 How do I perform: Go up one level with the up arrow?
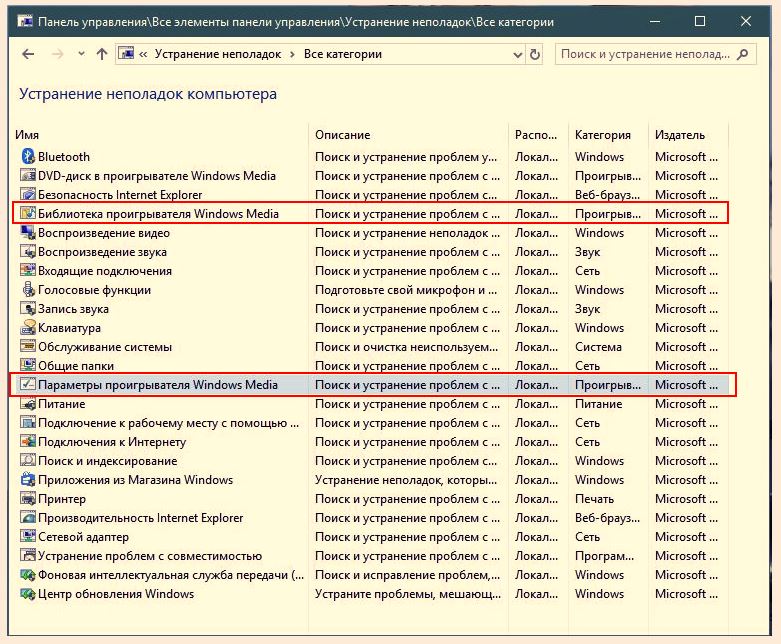click(x=102, y=54)
